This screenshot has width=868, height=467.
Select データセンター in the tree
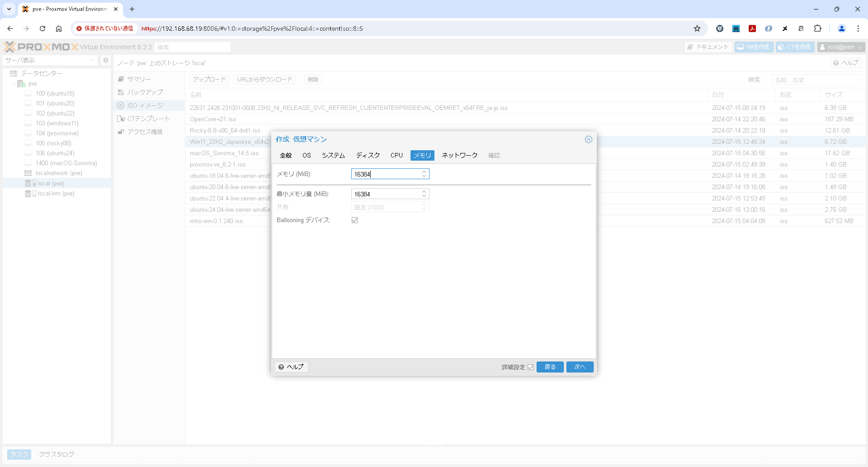[x=42, y=73]
